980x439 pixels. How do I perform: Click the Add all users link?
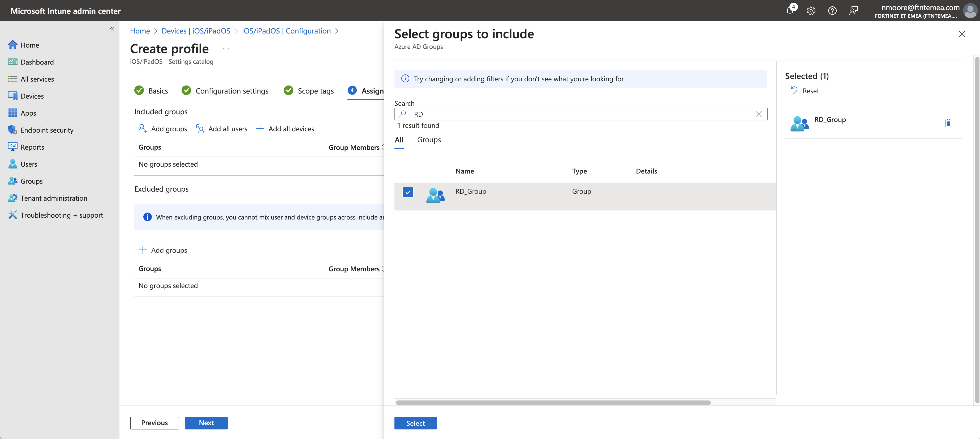tap(227, 129)
